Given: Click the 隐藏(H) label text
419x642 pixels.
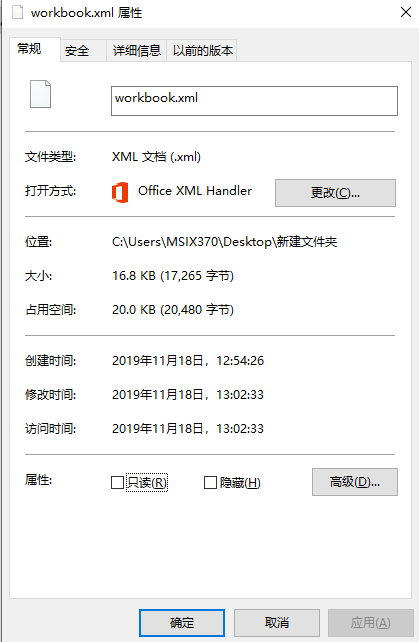Looking at the screenshot, I should pos(240,483).
